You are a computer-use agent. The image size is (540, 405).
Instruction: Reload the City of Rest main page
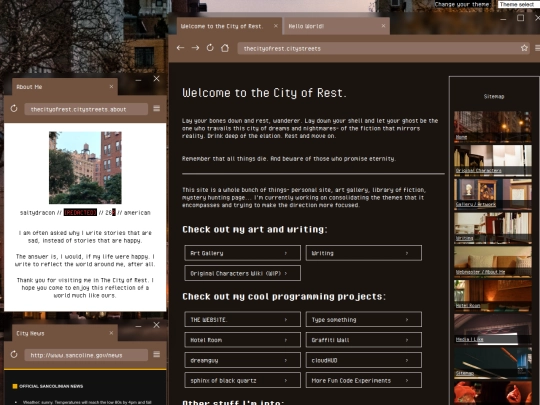(x=210, y=48)
